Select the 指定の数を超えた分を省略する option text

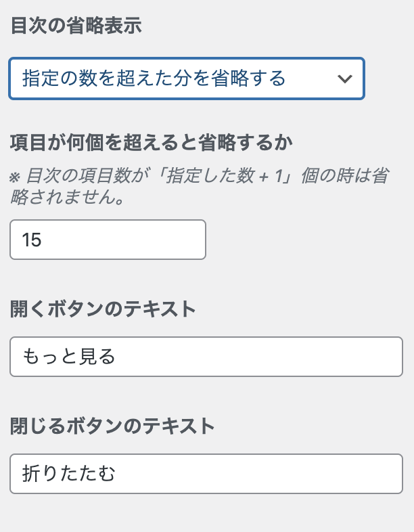tap(154, 79)
